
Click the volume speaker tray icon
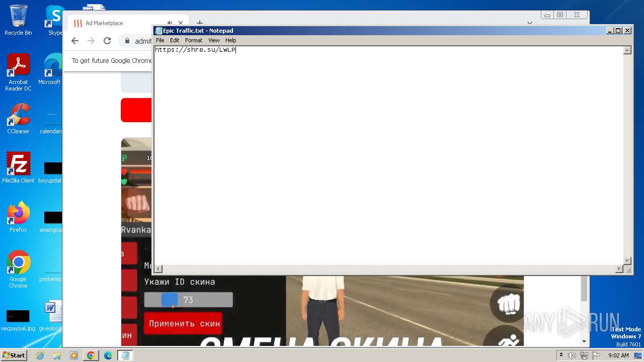(x=572, y=355)
